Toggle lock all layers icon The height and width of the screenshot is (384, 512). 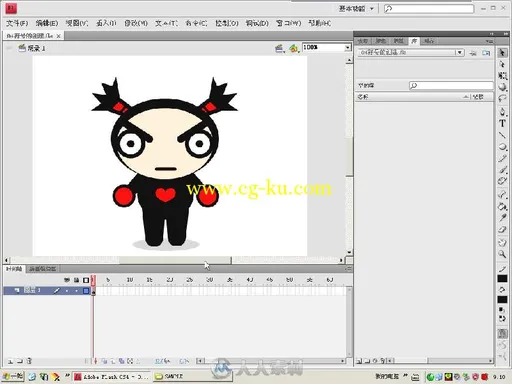76,280
